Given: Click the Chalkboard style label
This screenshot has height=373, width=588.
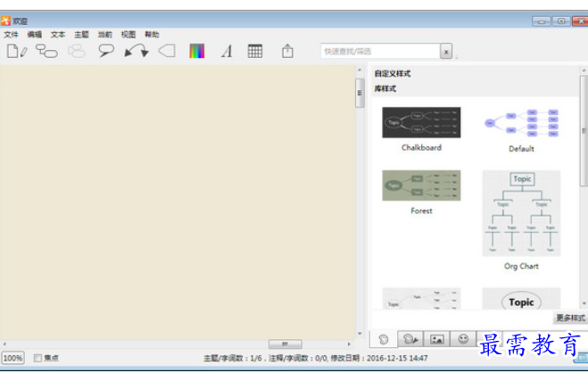Looking at the screenshot, I should (421, 147).
